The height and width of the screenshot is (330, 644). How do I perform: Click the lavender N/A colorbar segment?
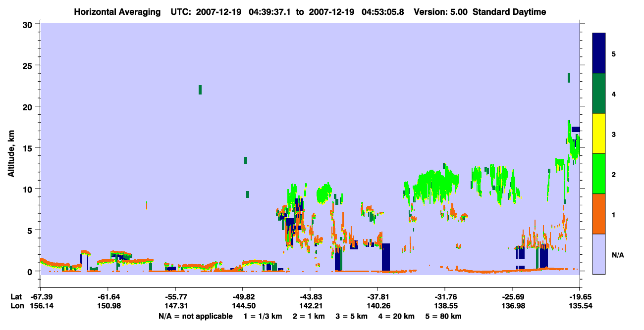(599, 254)
